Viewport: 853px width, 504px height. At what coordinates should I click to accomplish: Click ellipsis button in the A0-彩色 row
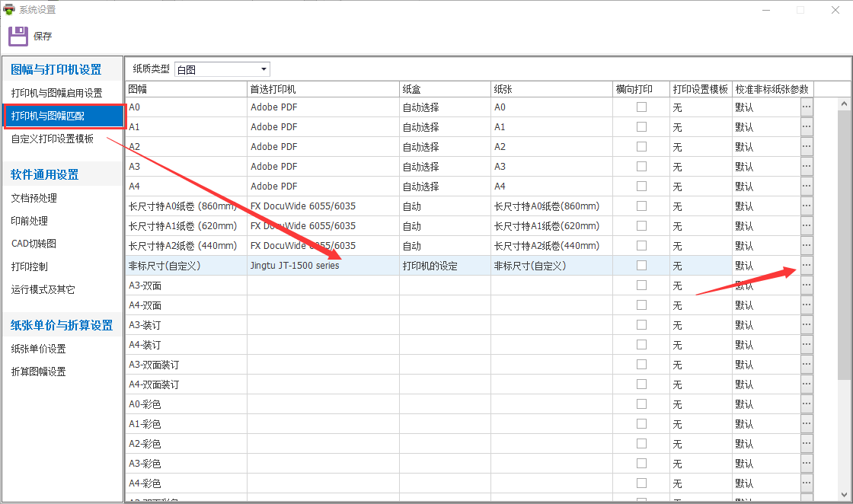(807, 404)
